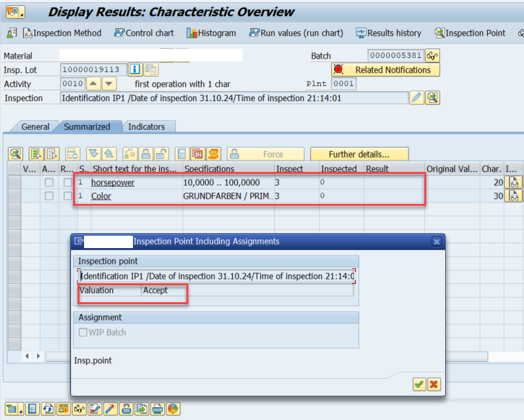Step the Activity down with the down arrow

tap(109, 83)
